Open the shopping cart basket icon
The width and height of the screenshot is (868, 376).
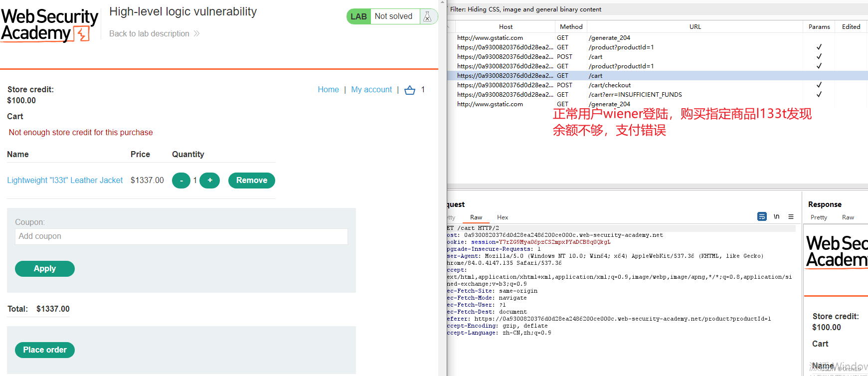tap(410, 90)
